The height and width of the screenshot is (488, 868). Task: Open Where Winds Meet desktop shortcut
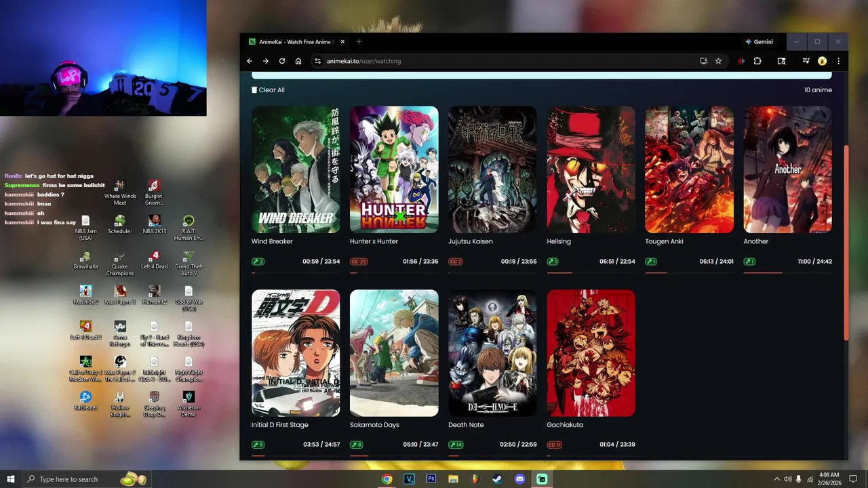[x=120, y=192]
